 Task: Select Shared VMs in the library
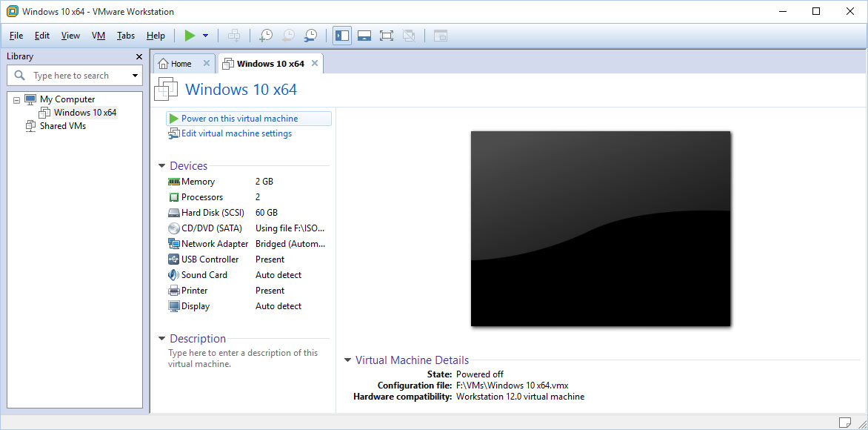pyautogui.click(x=61, y=125)
